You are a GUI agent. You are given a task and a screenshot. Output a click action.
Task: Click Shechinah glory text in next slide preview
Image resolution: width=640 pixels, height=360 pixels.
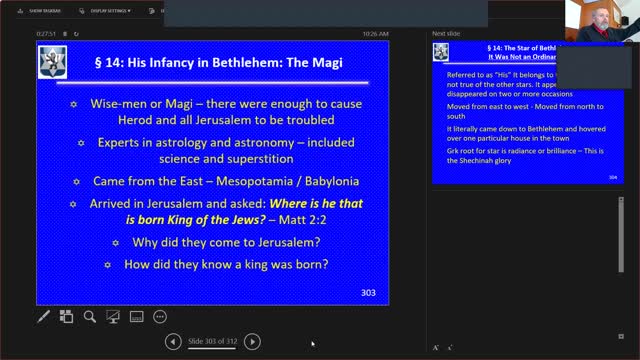[485, 160]
